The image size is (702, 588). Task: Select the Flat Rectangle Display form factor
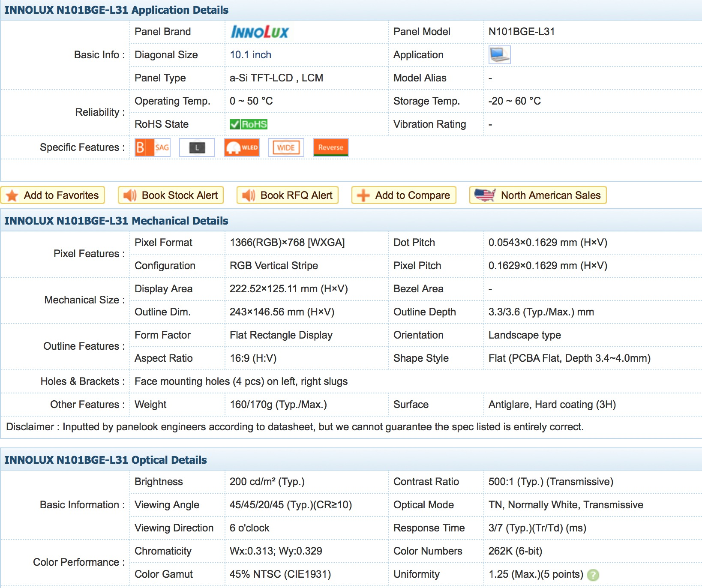(281, 335)
